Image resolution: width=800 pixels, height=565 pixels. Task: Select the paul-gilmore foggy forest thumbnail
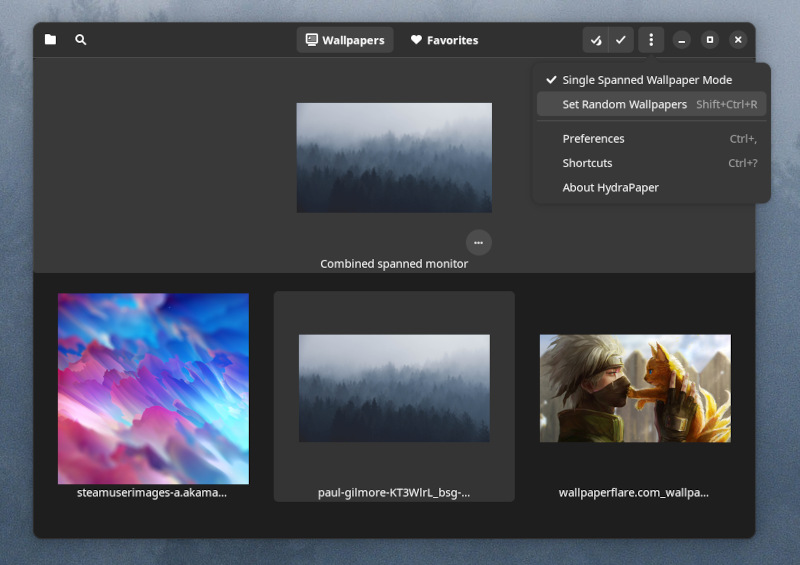(x=394, y=388)
